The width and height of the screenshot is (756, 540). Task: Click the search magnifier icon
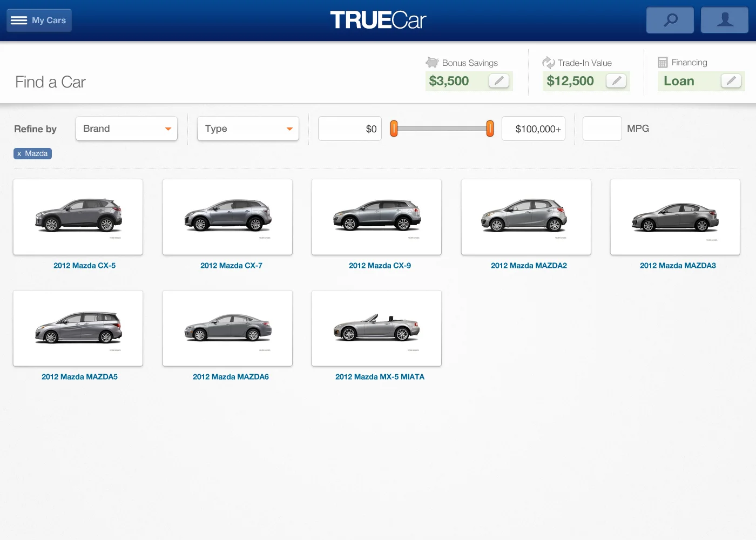click(670, 21)
